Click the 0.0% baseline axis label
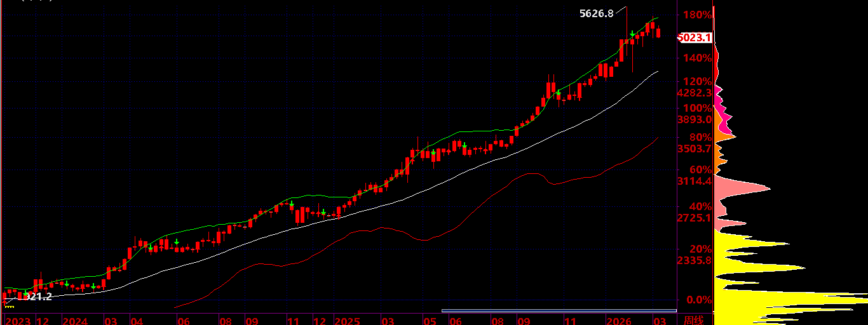Viewport: 868px width, 325px height. point(699,300)
